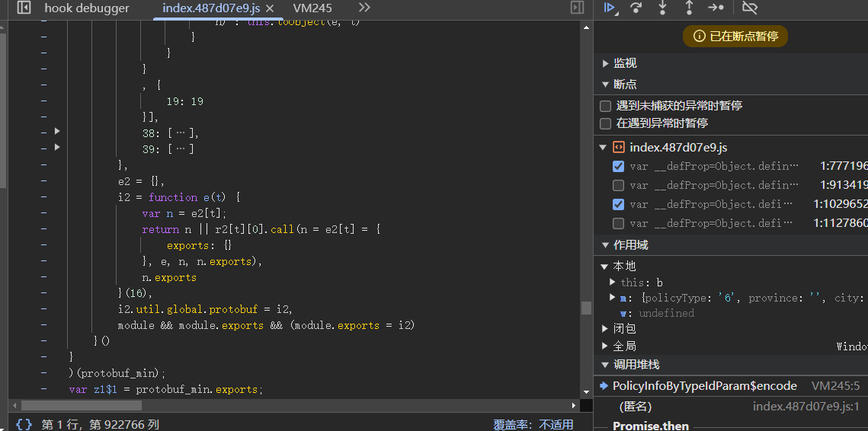Screen dimensions: 868x431
Task: Collapse index.487d07e9.js breakpoint group
Action: (603, 147)
